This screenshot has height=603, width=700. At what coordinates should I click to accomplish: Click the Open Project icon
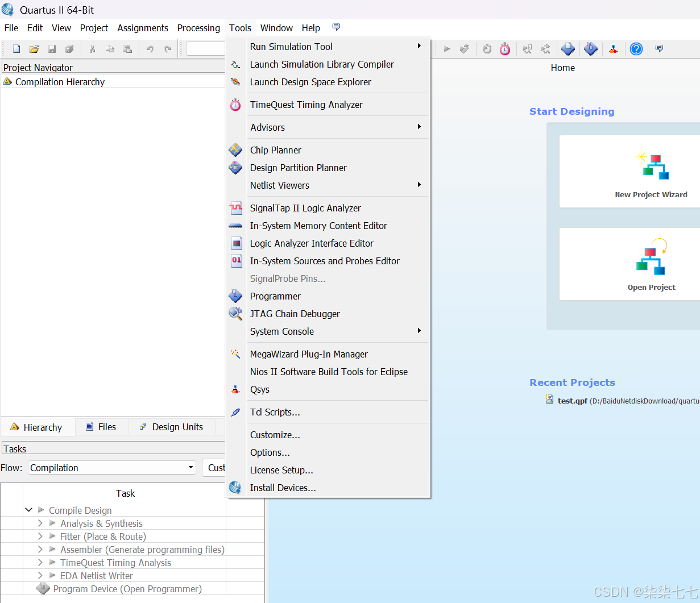click(x=652, y=257)
